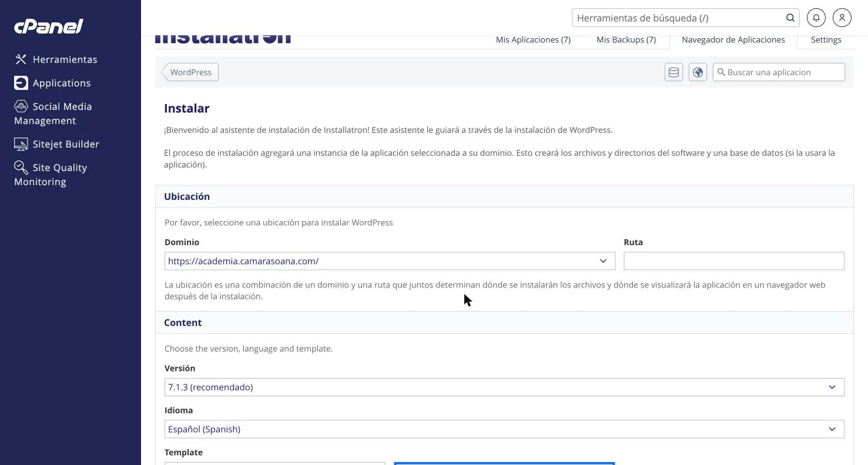Image resolution: width=868 pixels, height=465 pixels.
Task: Open the notifications bell
Action: [816, 18]
